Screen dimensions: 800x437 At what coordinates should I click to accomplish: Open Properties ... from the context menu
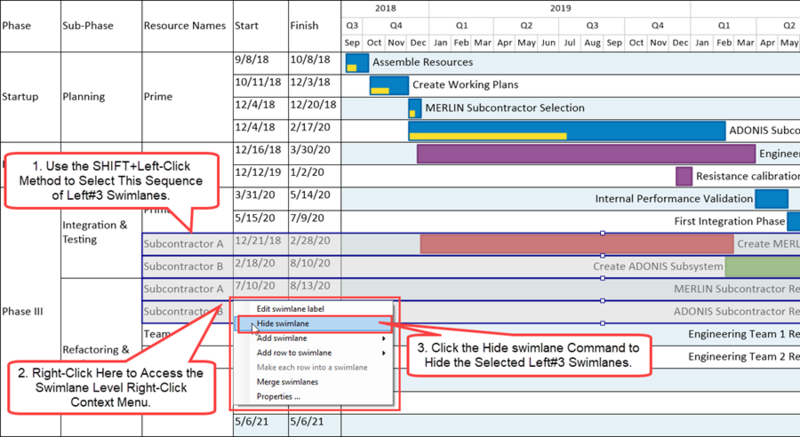coord(278,396)
